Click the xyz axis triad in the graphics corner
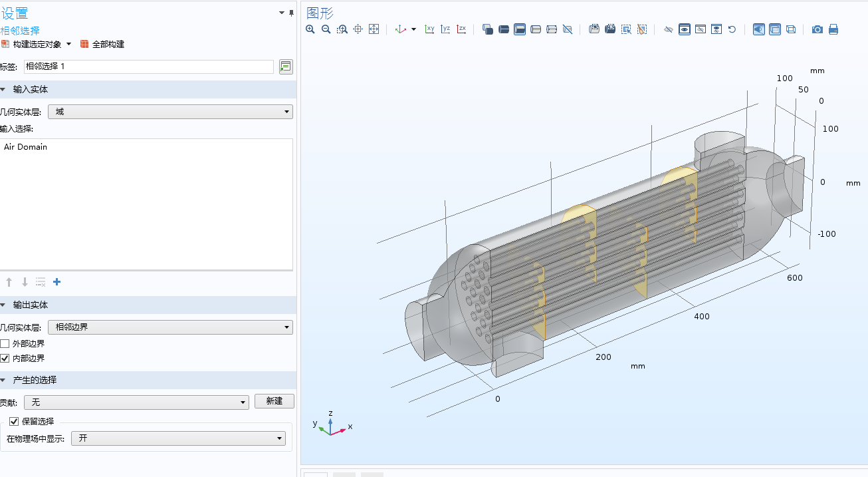868x477 pixels. click(331, 423)
